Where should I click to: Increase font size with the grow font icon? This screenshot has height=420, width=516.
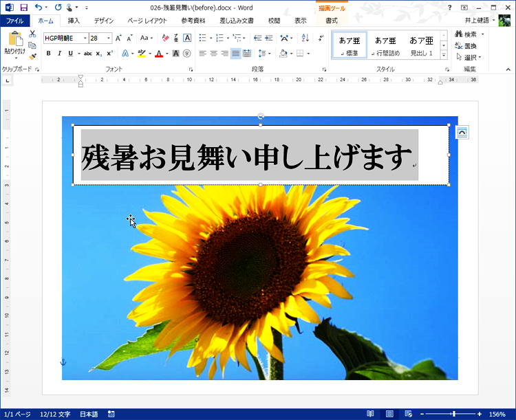tap(118, 38)
